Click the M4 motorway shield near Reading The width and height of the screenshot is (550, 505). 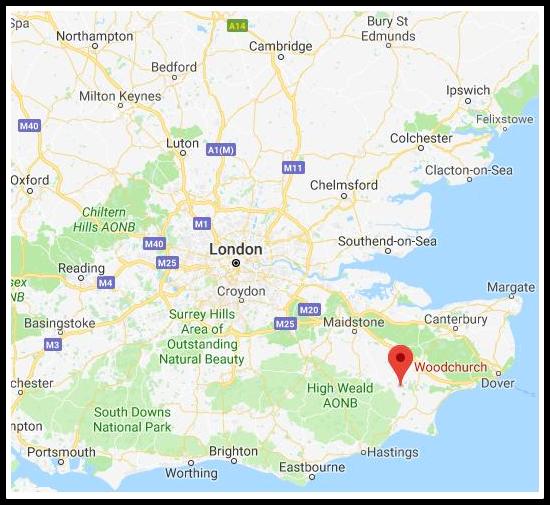pyautogui.click(x=106, y=282)
